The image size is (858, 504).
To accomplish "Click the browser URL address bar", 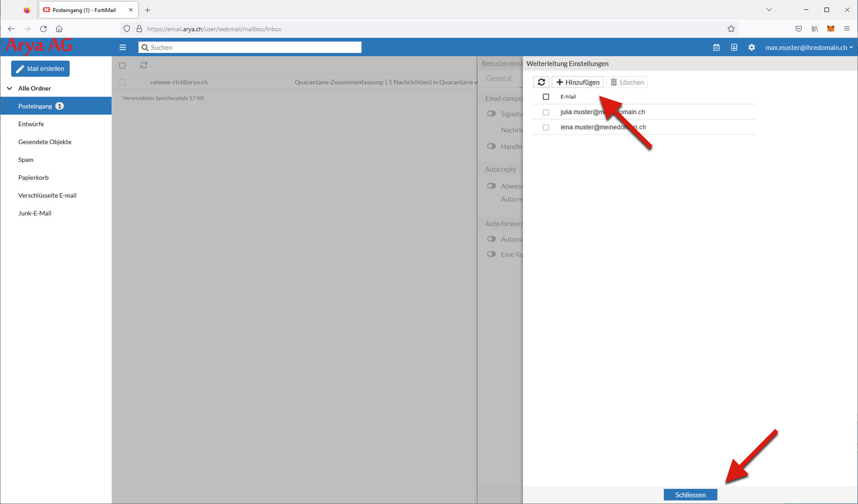I will click(429, 29).
